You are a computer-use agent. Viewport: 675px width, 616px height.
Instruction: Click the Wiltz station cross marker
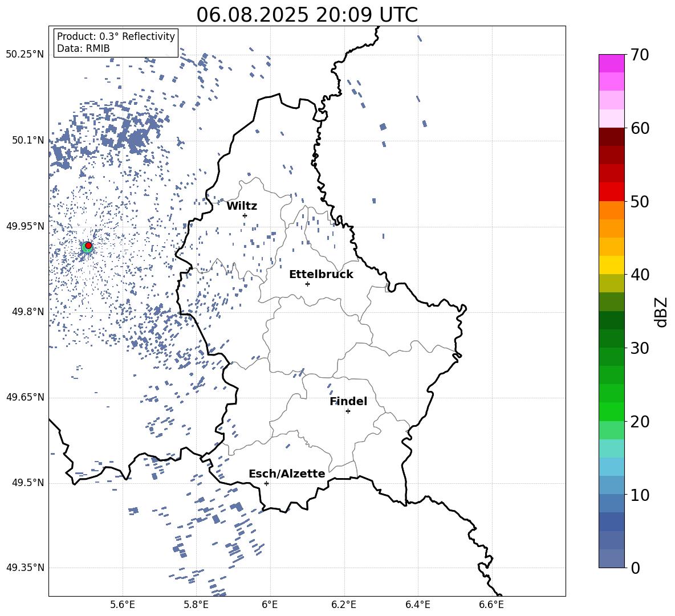point(245,215)
